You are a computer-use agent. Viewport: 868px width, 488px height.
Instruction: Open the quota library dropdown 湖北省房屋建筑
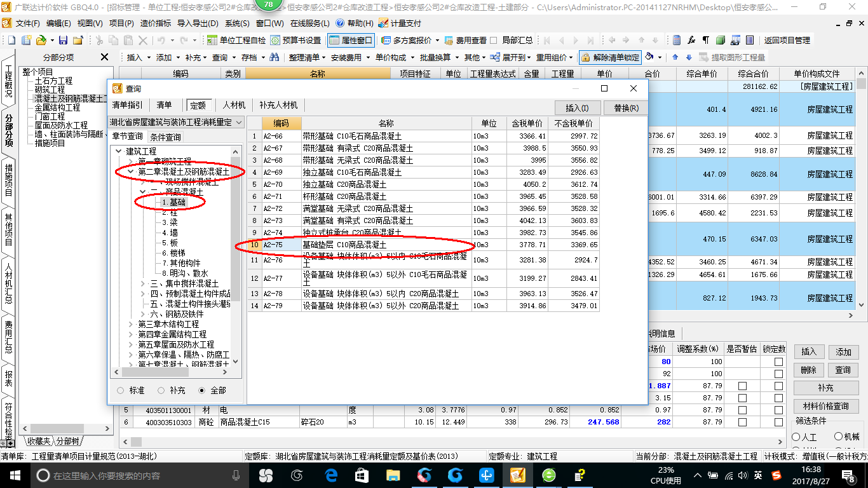(x=177, y=122)
